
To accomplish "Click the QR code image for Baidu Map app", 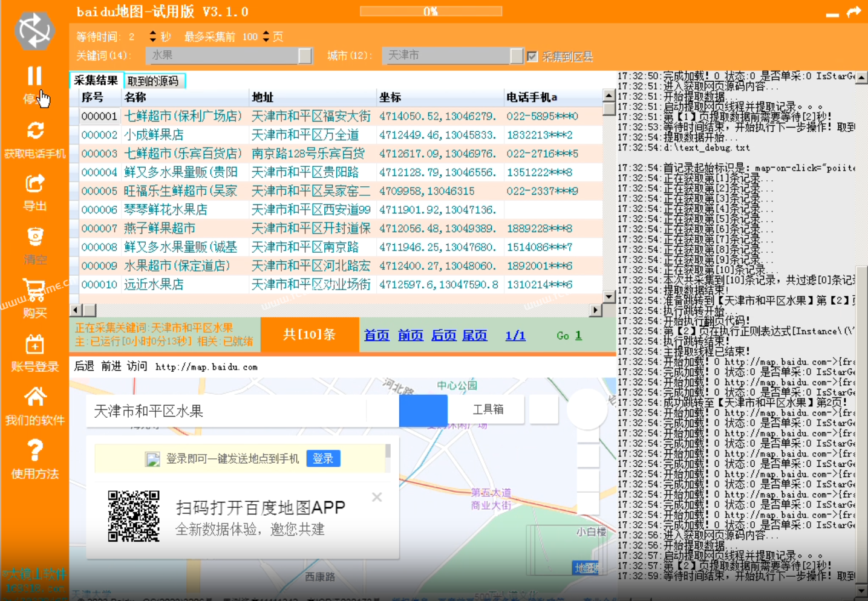I will [134, 516].
